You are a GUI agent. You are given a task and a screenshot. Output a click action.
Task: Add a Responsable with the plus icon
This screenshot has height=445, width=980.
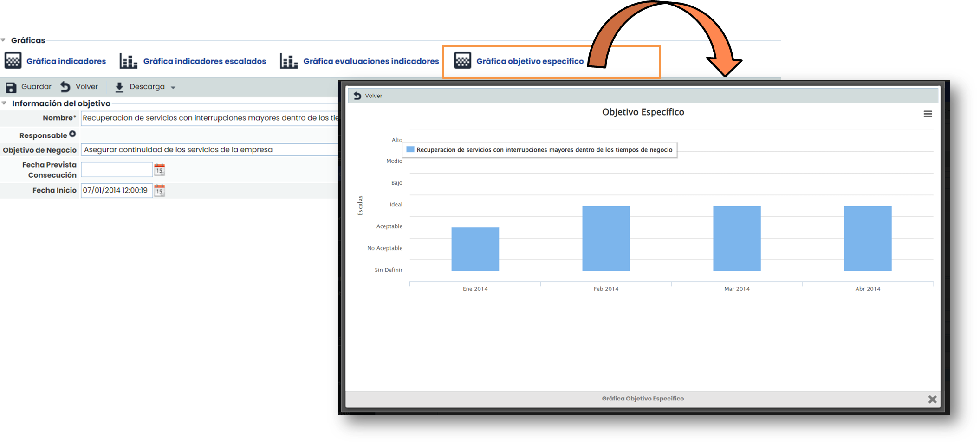pos(72,134)
